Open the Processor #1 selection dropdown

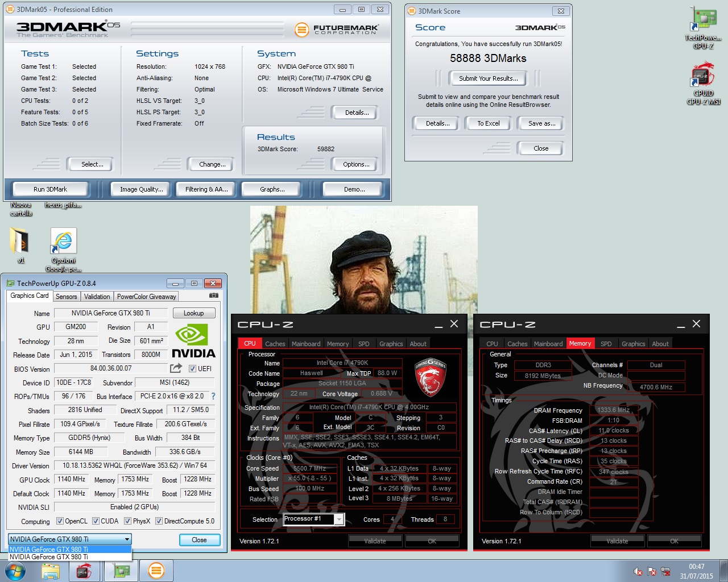point(339,519)
